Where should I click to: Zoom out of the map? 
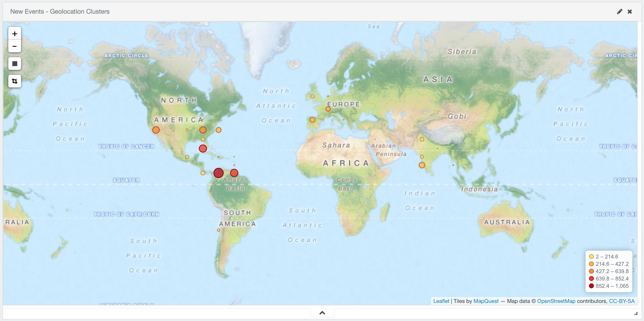coord(14,46)
